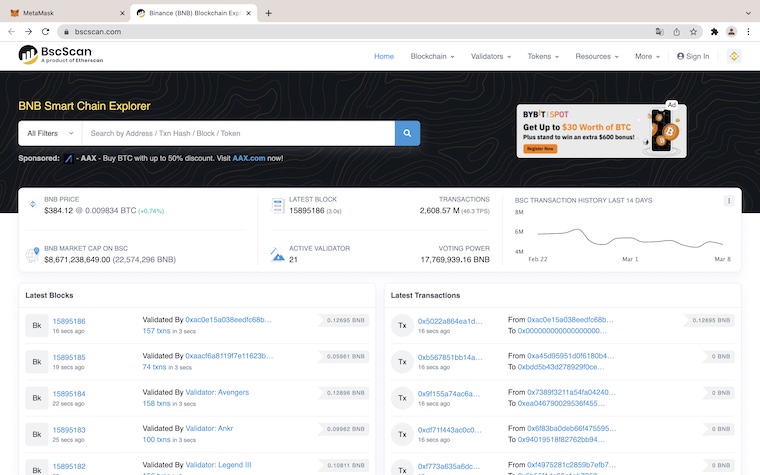Open the browser extensions puzzle icon
This screenshot has height=475, width=760.
click(714, 31)
